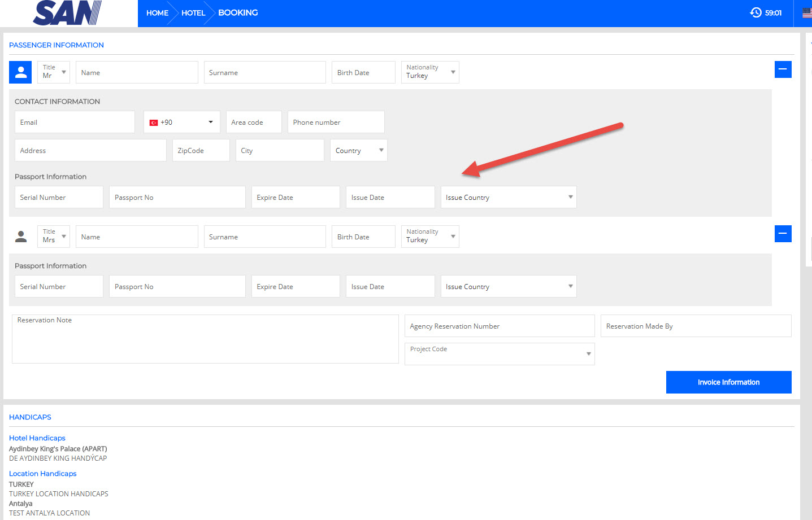Click the Reservation Note text area
Image resolution: width=812 pixels, height=520 pixels.
(205, 339)
